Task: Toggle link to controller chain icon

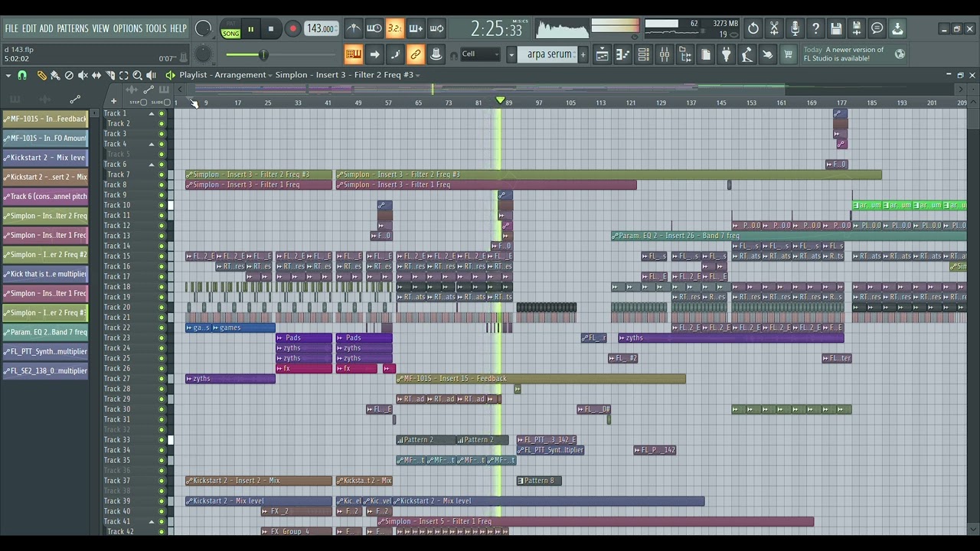Action: (416, 54)
